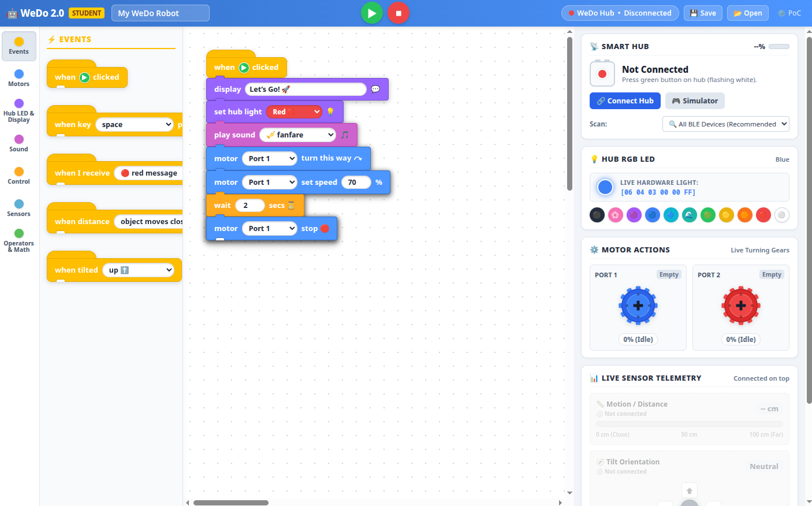
Task: Click the hub battery level bar
Action: pos(779,46)
